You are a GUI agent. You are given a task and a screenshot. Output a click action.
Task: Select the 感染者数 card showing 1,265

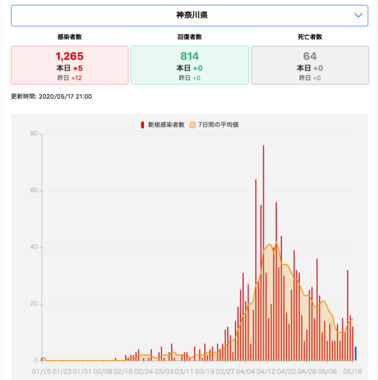point(70,65)
